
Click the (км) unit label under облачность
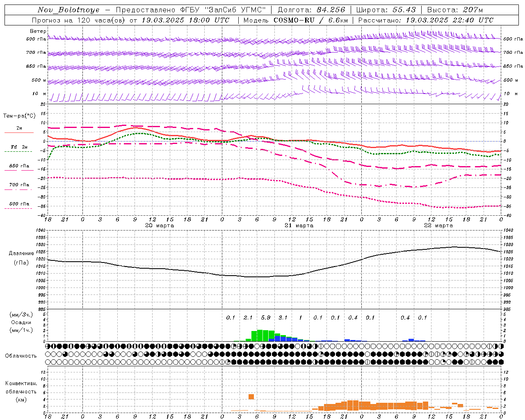coord(21,399)
